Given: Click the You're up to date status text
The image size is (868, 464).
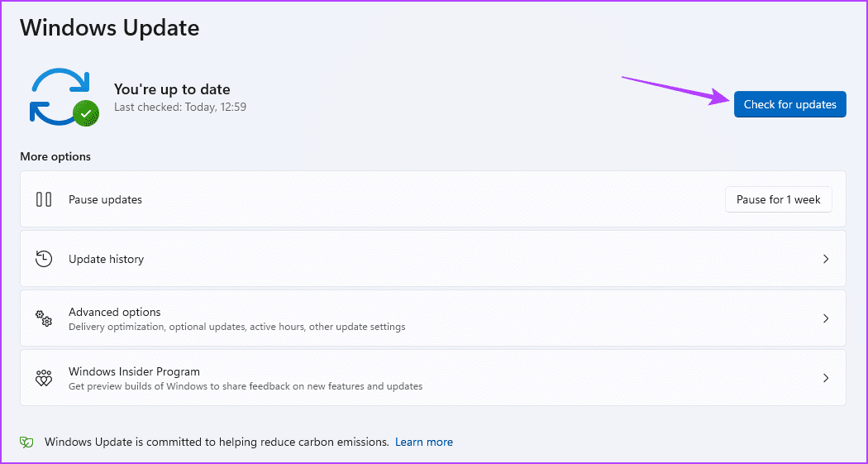Looking at the screenshot, I should click(172, 89).
